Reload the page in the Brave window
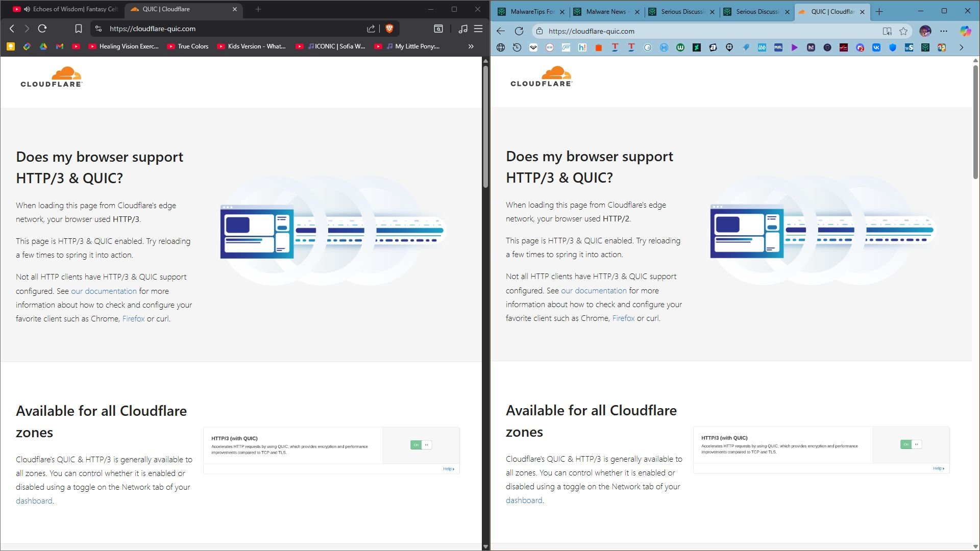The height and width of the screenshot is (551, 980). (42, 29)
